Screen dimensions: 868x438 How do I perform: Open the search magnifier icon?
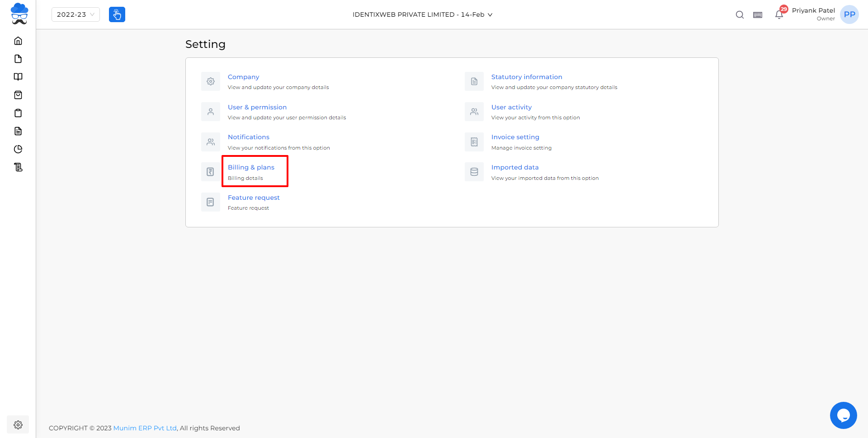point(740,14)
